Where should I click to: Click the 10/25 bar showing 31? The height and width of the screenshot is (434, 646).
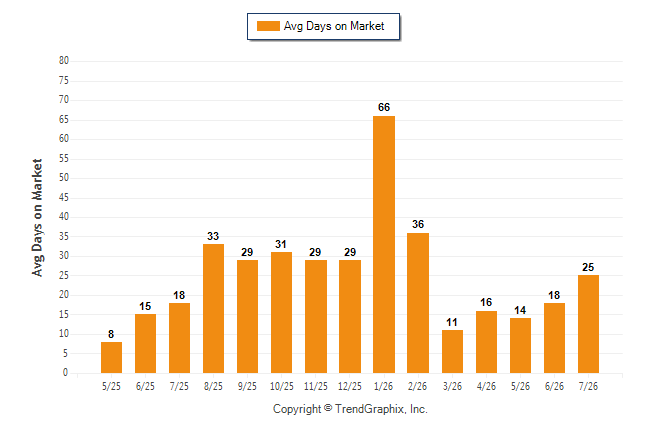[281, 312]
